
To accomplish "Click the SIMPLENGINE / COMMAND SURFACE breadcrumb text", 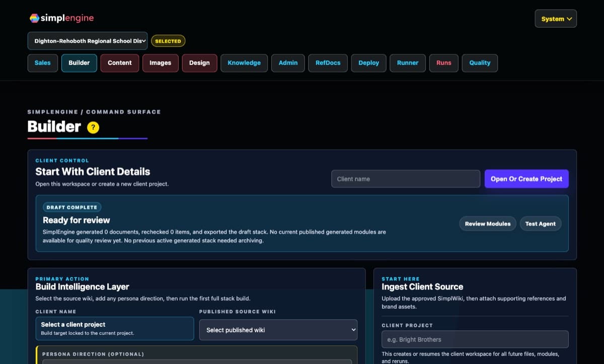I will 94,112.
